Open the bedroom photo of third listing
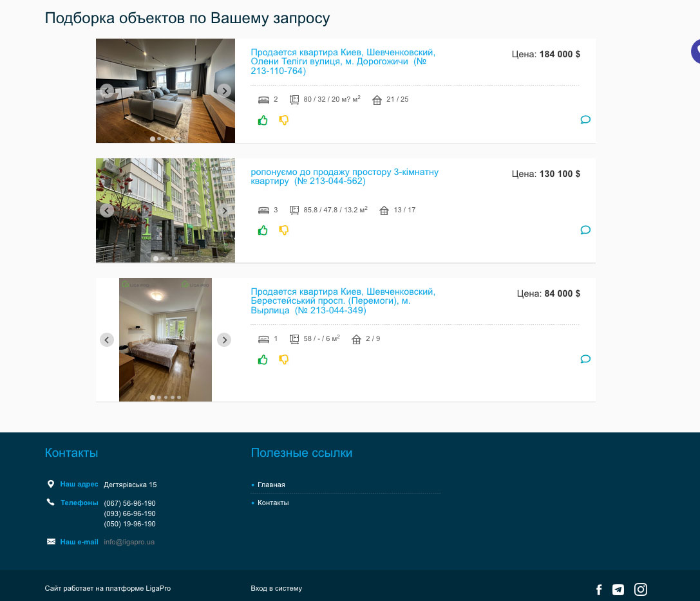 click(x=165, y=340)
